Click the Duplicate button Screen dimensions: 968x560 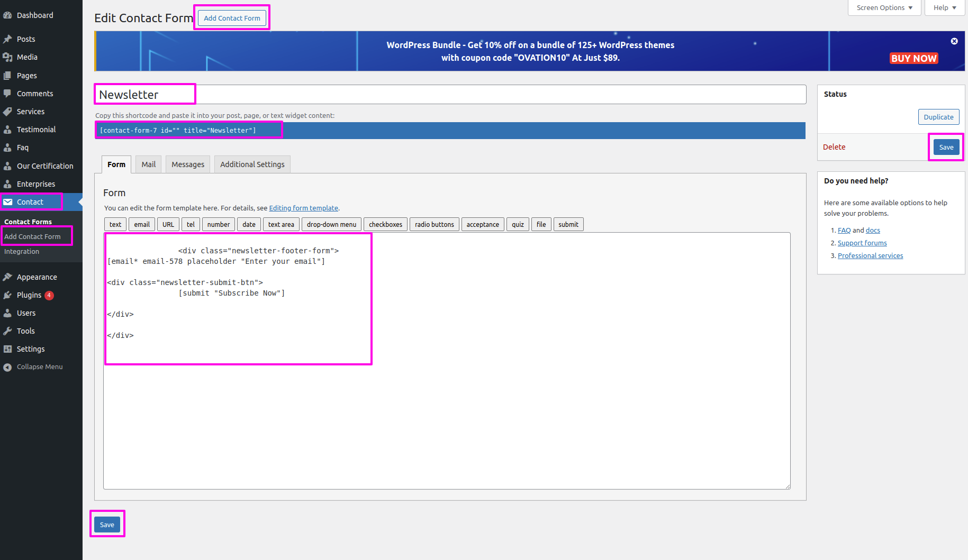tap(938, 117)
